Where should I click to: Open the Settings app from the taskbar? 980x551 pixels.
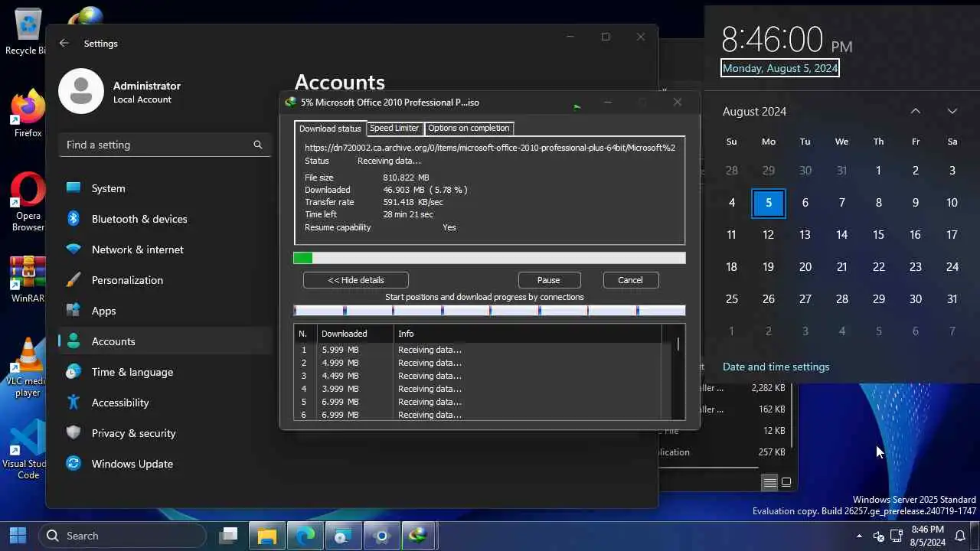[x=381, y=536]
